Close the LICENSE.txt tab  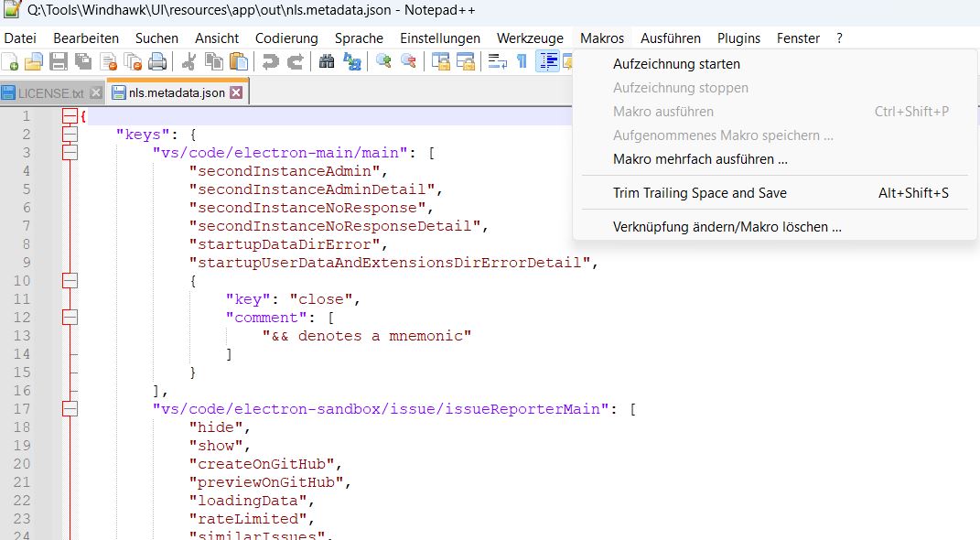click(96, 92)
